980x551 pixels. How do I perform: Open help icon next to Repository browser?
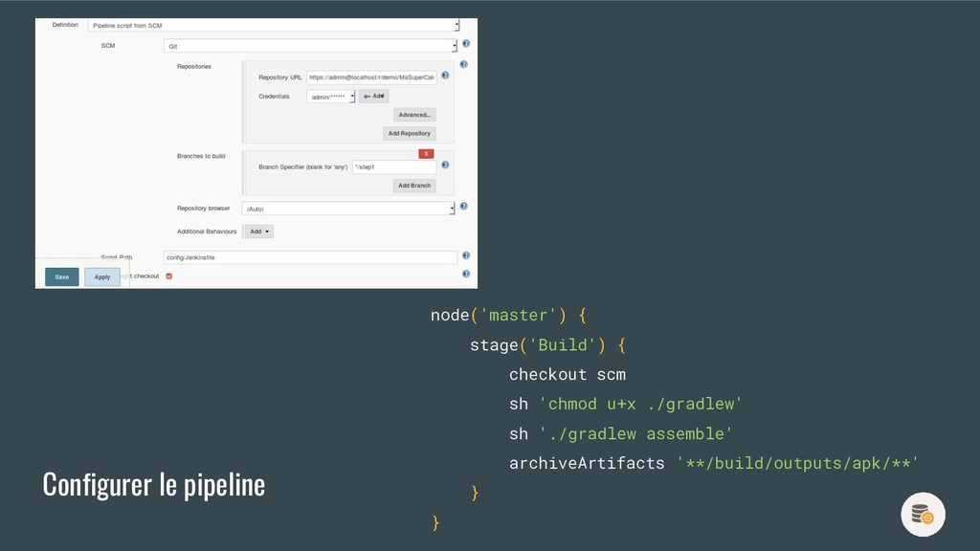click(x=464, y=207)
